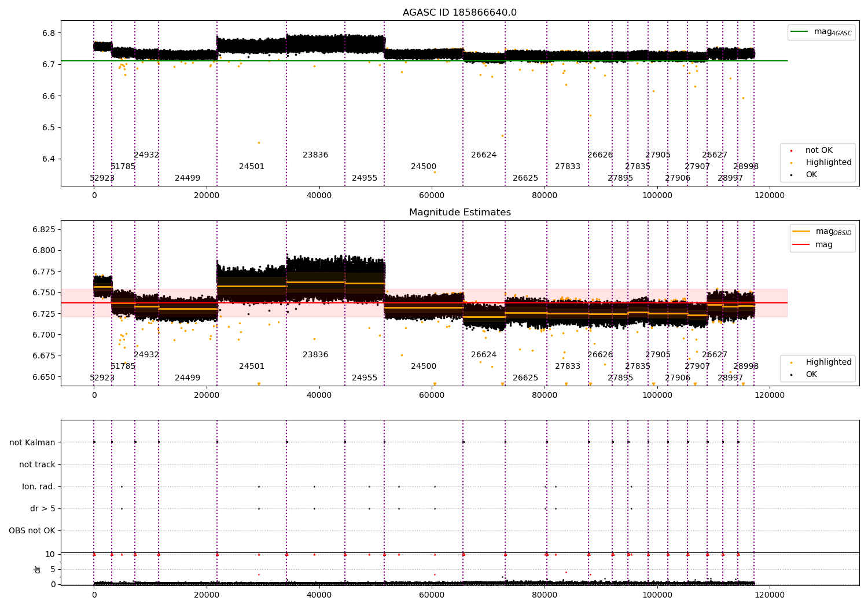Click the rotated "dr" y-axis label
868x608 pixels.
pos(38,569)
